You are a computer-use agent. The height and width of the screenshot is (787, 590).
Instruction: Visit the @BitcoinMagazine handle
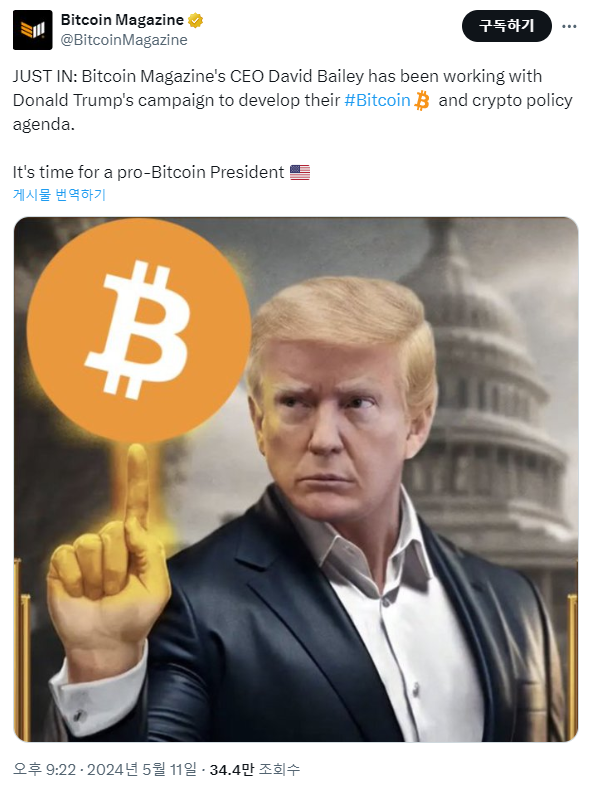(x=124, y=40)
